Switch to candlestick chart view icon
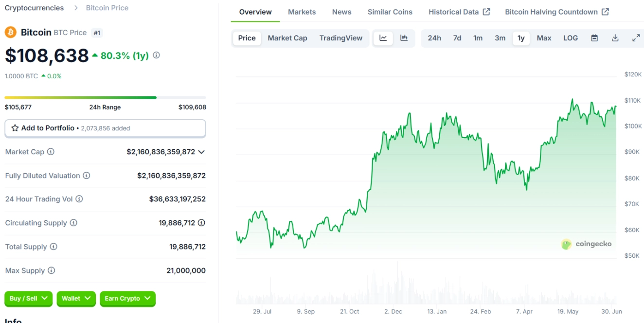Image resolution: width=644 pixels, height=323 pixels. [x=404, y=38]
